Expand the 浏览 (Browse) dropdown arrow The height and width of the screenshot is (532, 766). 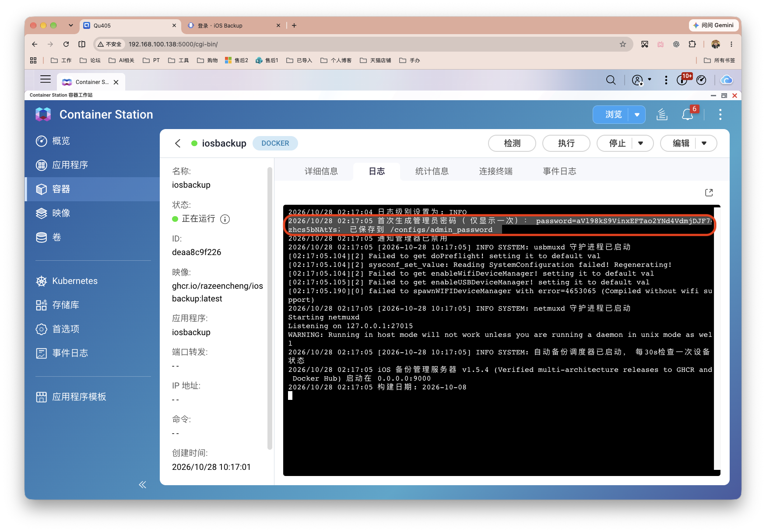[x=637, y=115]
